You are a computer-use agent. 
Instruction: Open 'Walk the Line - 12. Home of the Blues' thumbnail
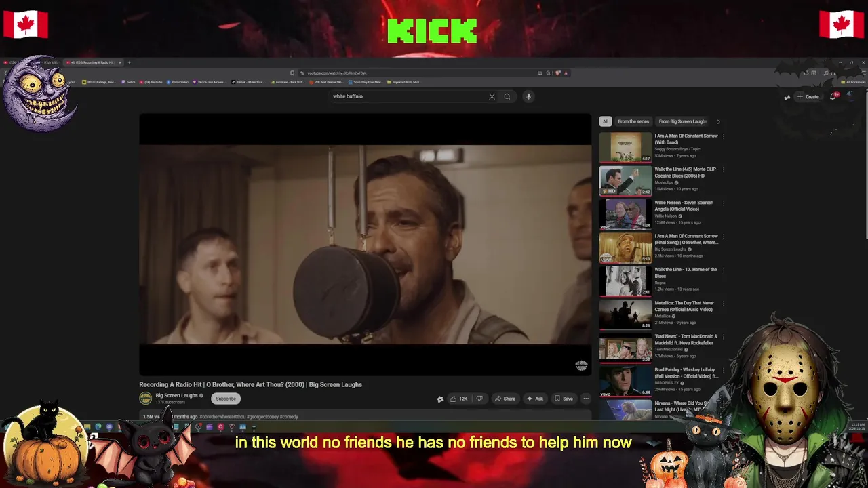(625, 281)
